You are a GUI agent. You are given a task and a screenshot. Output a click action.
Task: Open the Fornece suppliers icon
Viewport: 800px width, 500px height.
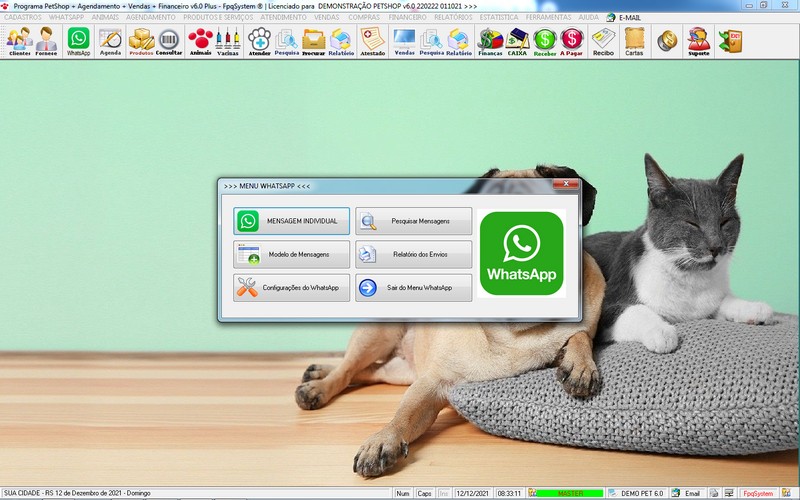[x=46, y=41]
